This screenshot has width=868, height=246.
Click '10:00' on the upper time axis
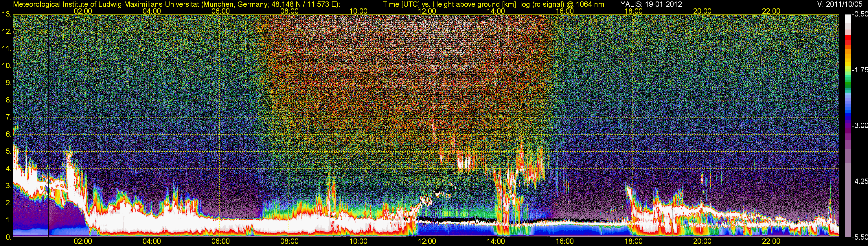coord(358,11)
